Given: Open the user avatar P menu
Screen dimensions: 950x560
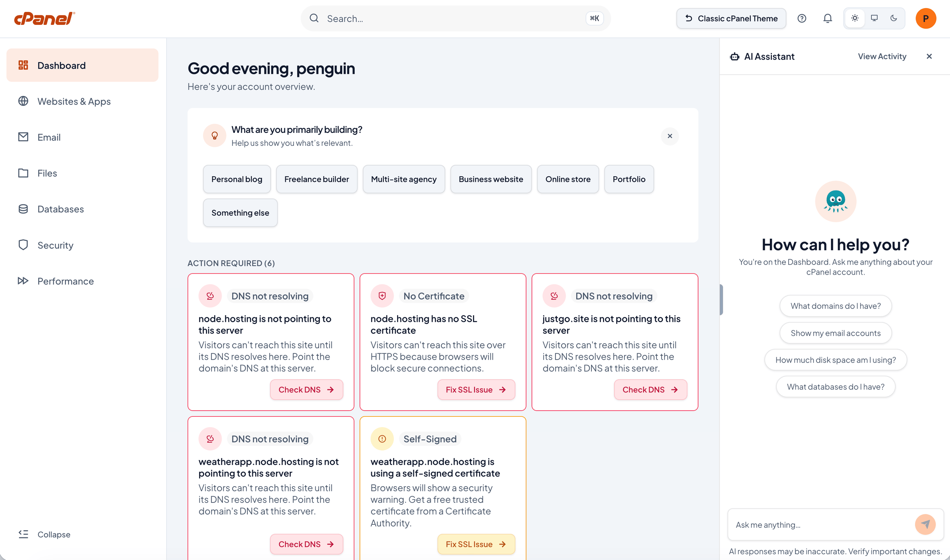Looking at the screenshot, I should (926, 18).
